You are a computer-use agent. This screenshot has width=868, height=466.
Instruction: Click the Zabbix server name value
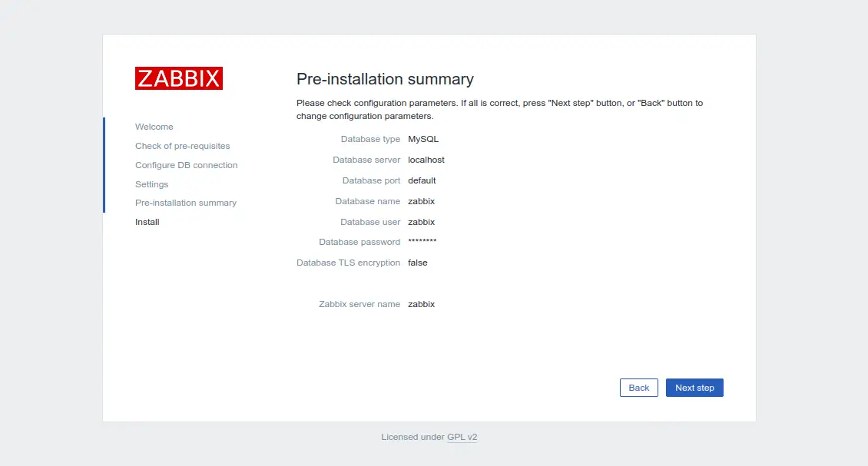(421, 304)
